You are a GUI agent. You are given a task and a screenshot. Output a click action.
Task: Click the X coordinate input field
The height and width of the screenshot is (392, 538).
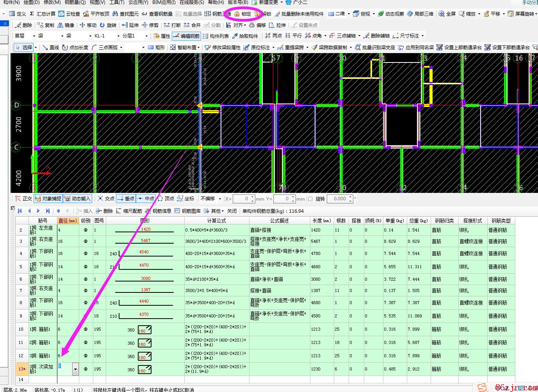(x=242, y=199)
